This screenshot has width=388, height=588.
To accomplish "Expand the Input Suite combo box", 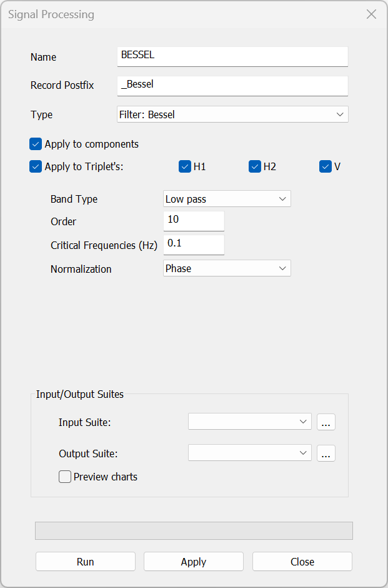I will pos(249,422).
